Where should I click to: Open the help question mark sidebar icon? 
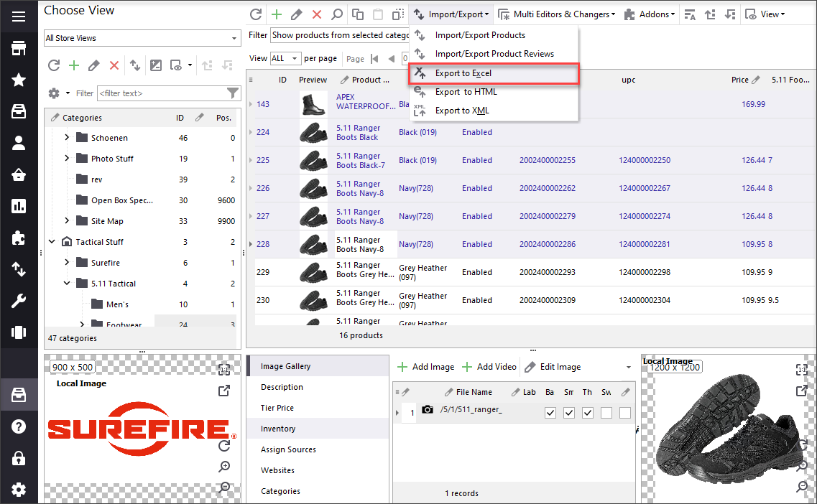tap(19, 427)
